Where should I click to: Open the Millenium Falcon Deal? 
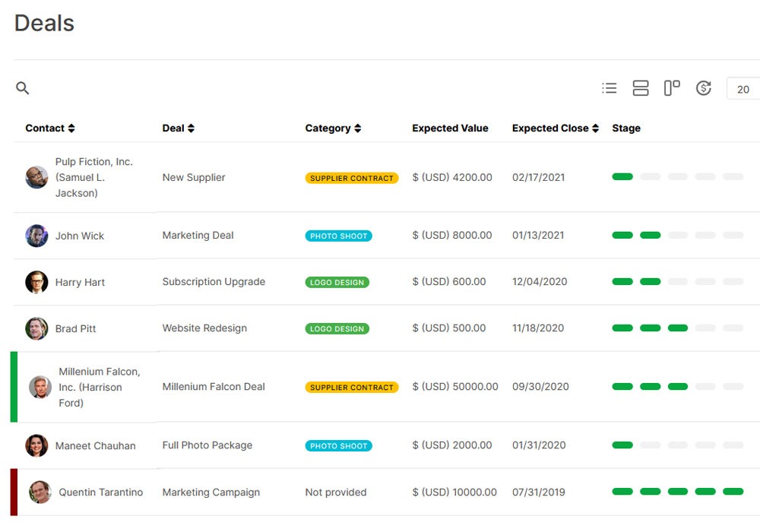(x=214, y=387)
